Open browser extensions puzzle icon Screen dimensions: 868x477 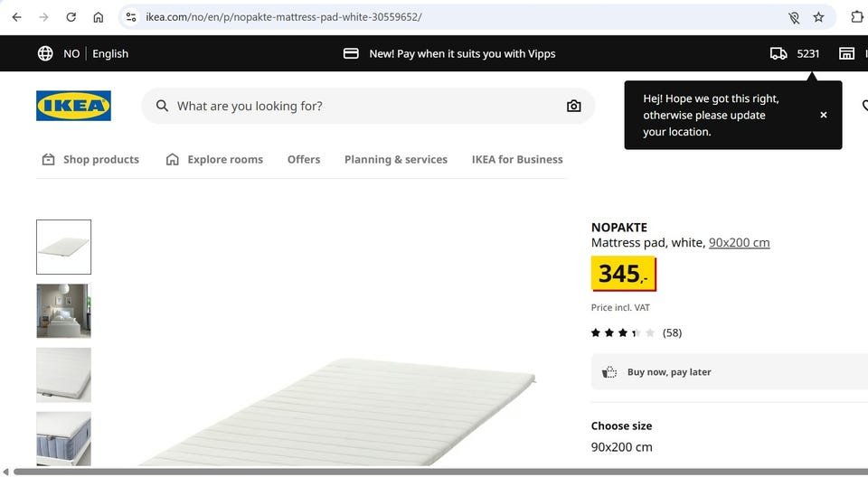pos(857,17)
